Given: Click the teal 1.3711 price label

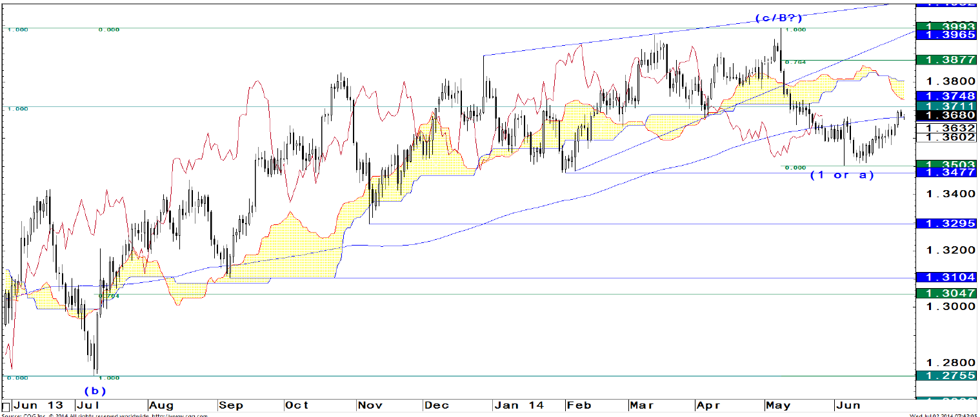Looking at the screenshot, I should click(946, 106).
